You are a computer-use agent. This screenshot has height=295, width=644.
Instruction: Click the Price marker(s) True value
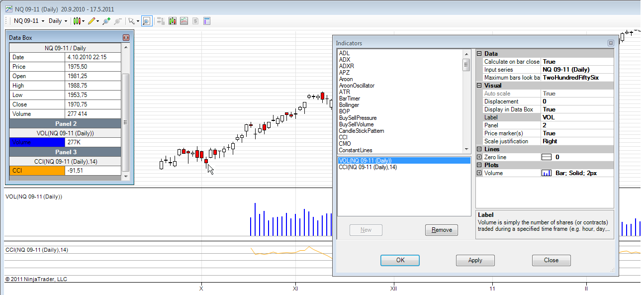tap(577, 133)
